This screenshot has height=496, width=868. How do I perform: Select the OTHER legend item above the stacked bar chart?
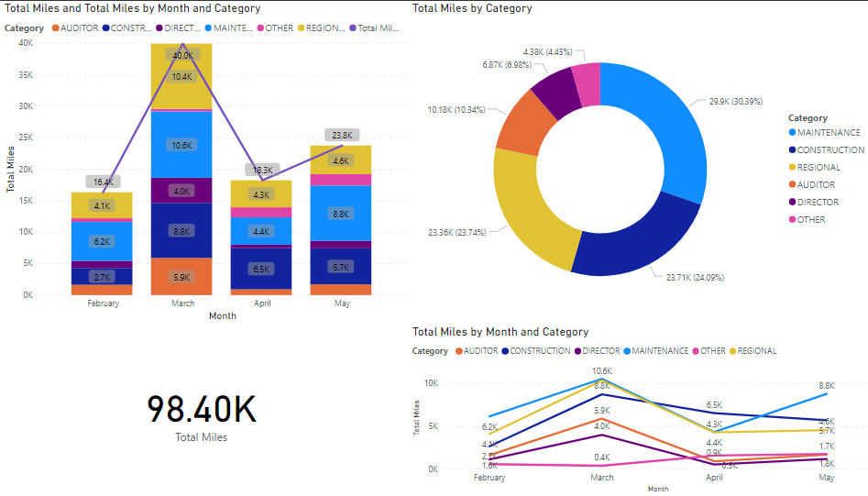pos(279,28)
